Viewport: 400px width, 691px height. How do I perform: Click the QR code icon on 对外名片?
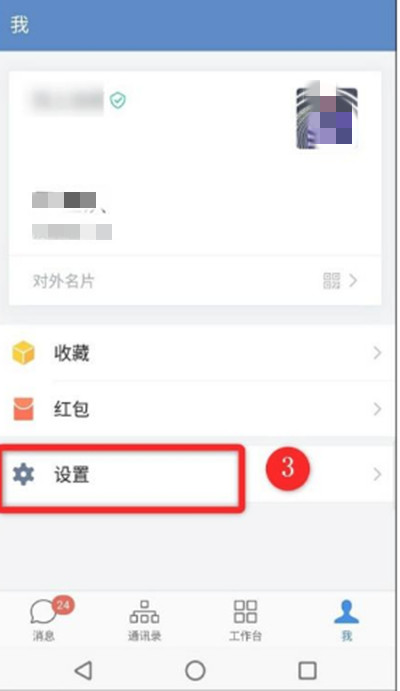[x=332, y=280]
